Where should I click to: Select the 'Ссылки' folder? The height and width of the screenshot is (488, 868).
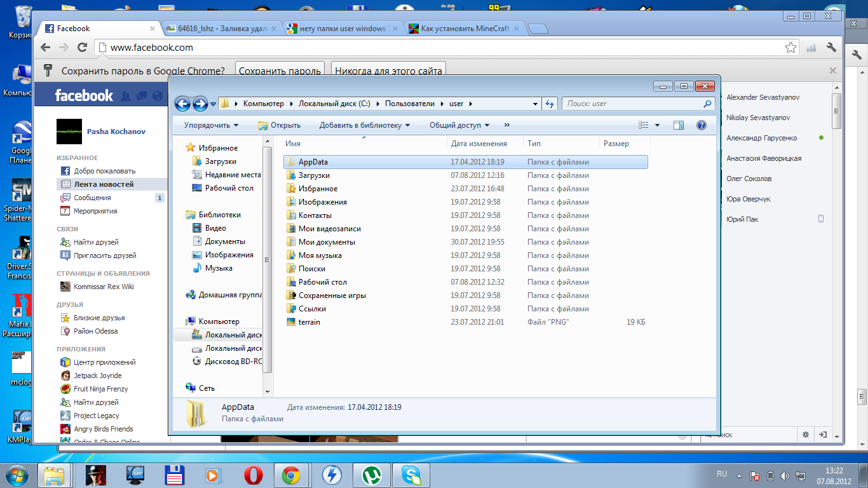pyautogui.click(x=465, y=309)
